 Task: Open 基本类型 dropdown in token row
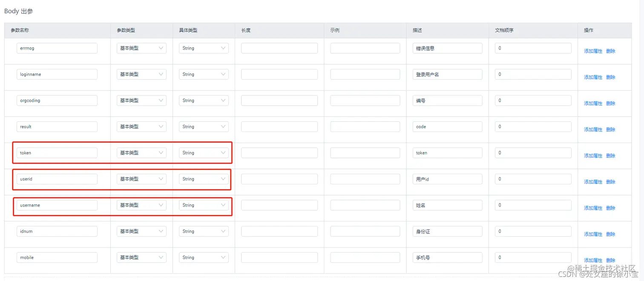(x=141, y=153)
